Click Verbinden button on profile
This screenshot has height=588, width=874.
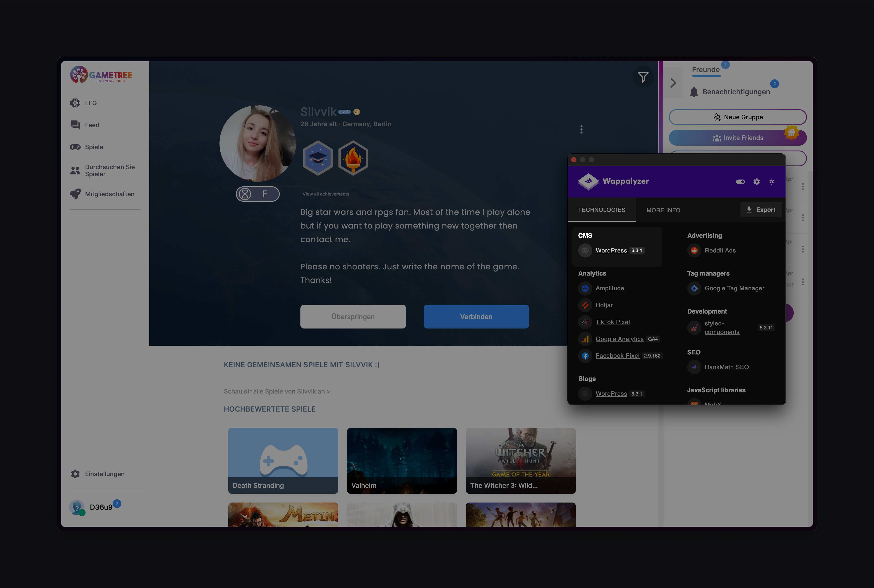[476, 316]
